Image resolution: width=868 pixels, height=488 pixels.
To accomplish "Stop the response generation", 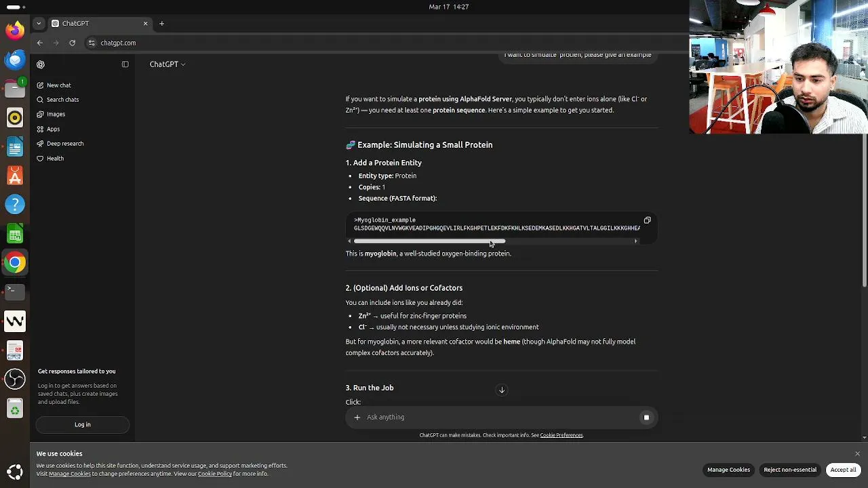I will coord(646,418).
